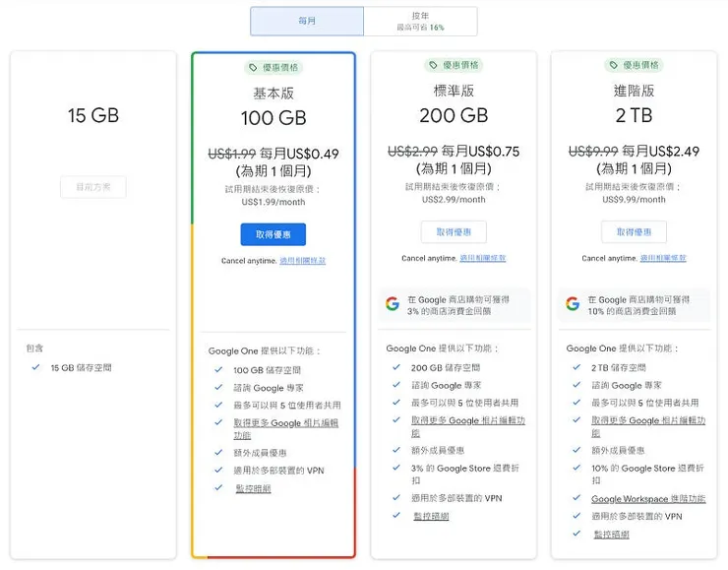Click the US$2.99/month regular price text

click(454, 199)
